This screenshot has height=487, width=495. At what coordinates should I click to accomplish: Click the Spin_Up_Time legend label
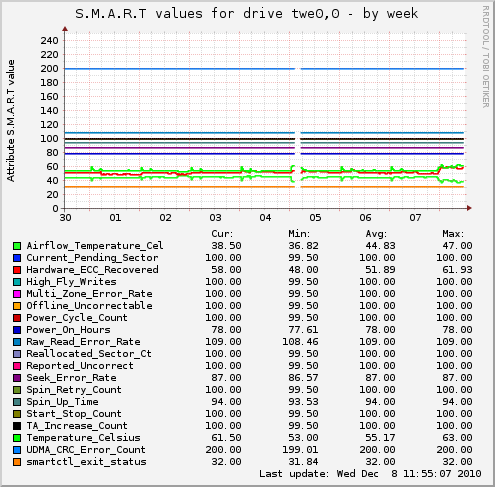click(62, 402)
